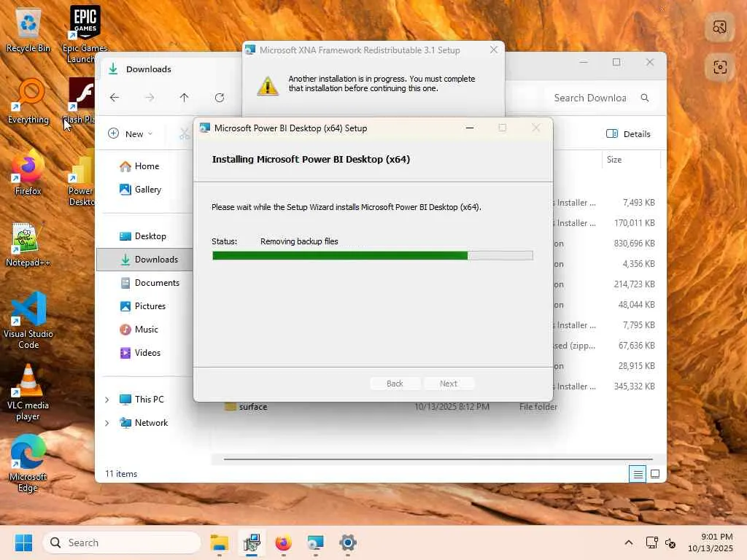Open Settings gear in the taskbar

pos(348,542)
